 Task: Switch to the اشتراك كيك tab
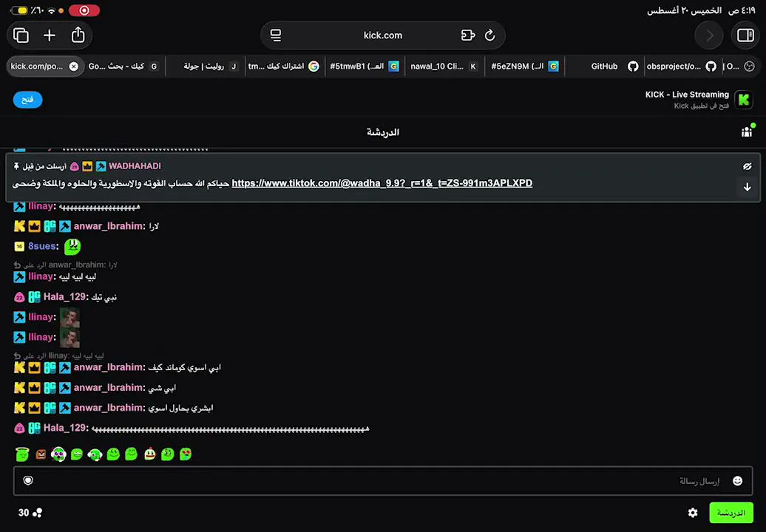pos(283,66)
